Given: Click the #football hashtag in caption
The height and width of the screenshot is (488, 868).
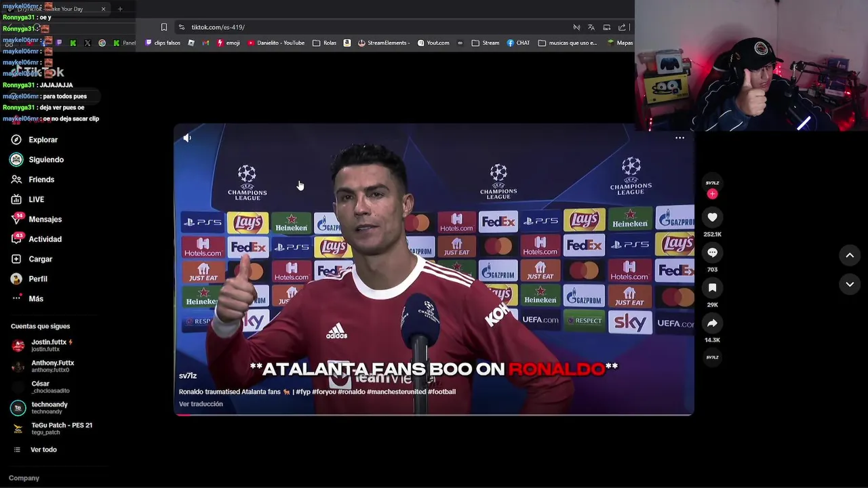Looking at the screenshot, I should point(441,392).
